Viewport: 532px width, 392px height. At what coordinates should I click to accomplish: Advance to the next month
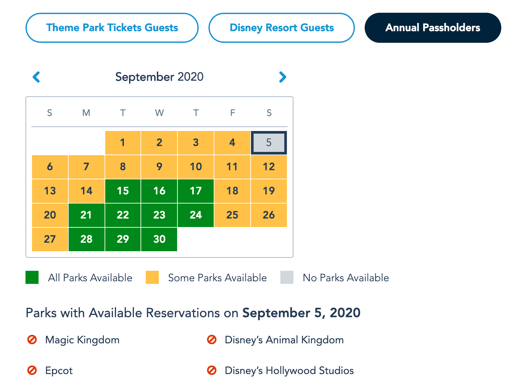pyautogui.click(x=283, y=77)
